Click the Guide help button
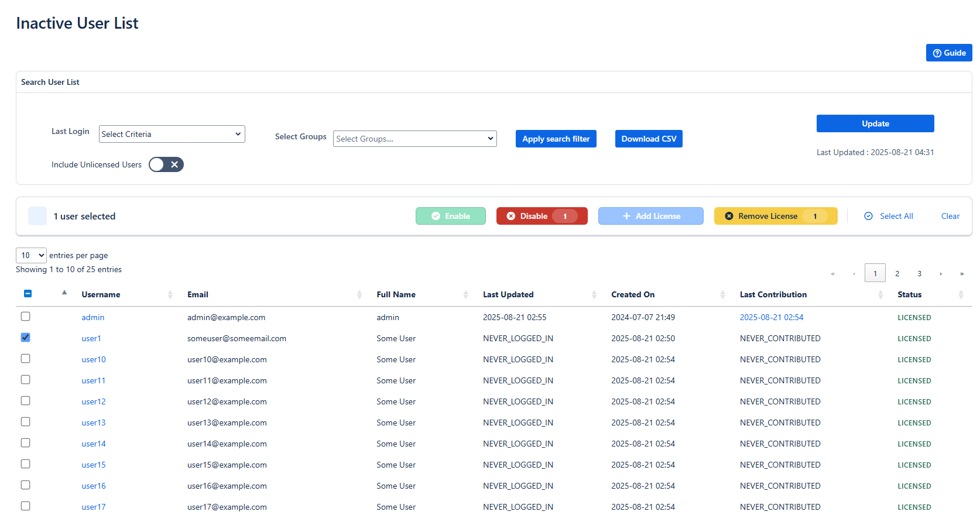 pyautogui.click(x=948, y=53)
